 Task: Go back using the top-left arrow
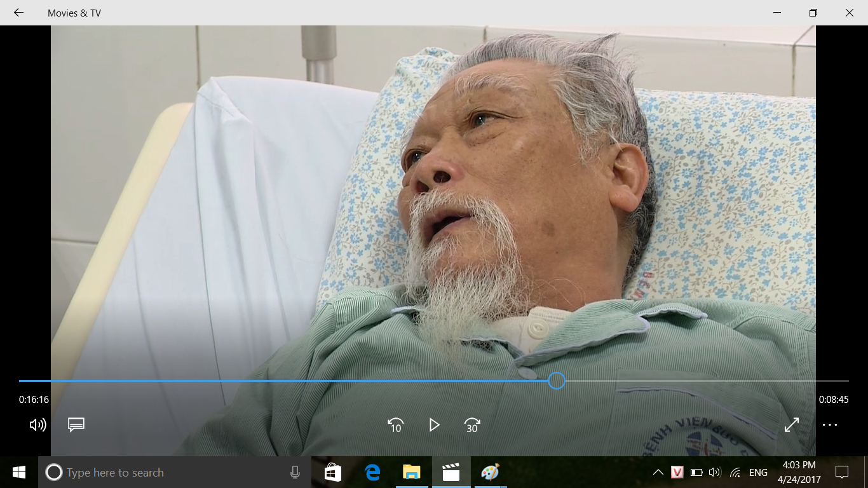coord(18,13)
